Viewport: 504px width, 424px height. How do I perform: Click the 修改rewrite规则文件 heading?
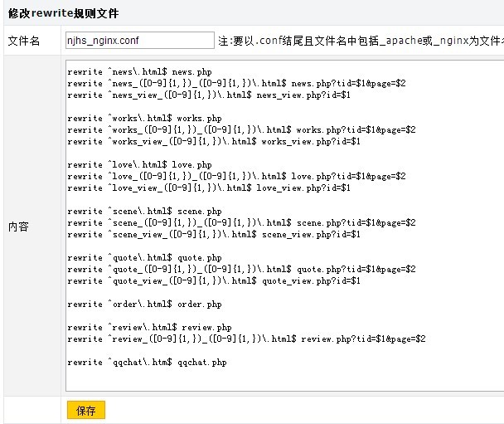[63, 14]
